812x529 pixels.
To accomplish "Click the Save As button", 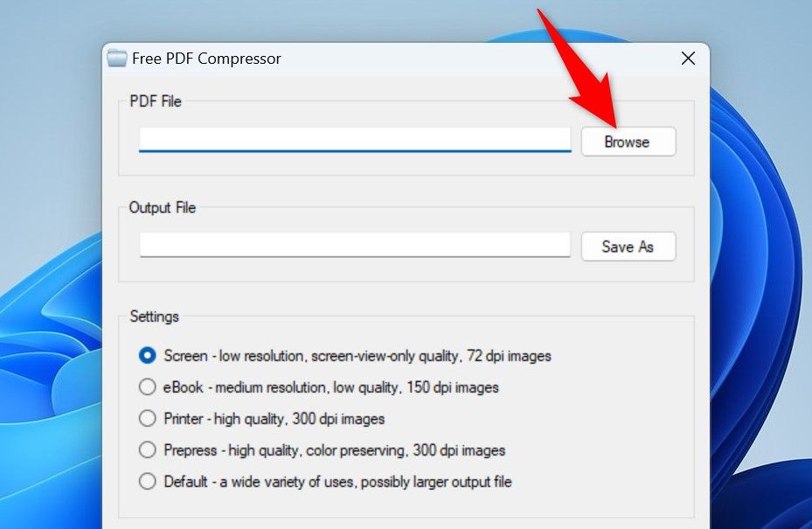I will (628, 247).
